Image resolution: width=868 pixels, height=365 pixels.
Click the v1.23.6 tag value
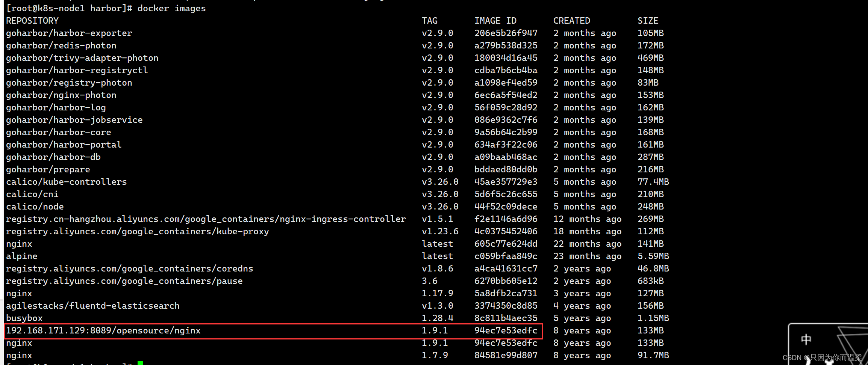point(440,231)
